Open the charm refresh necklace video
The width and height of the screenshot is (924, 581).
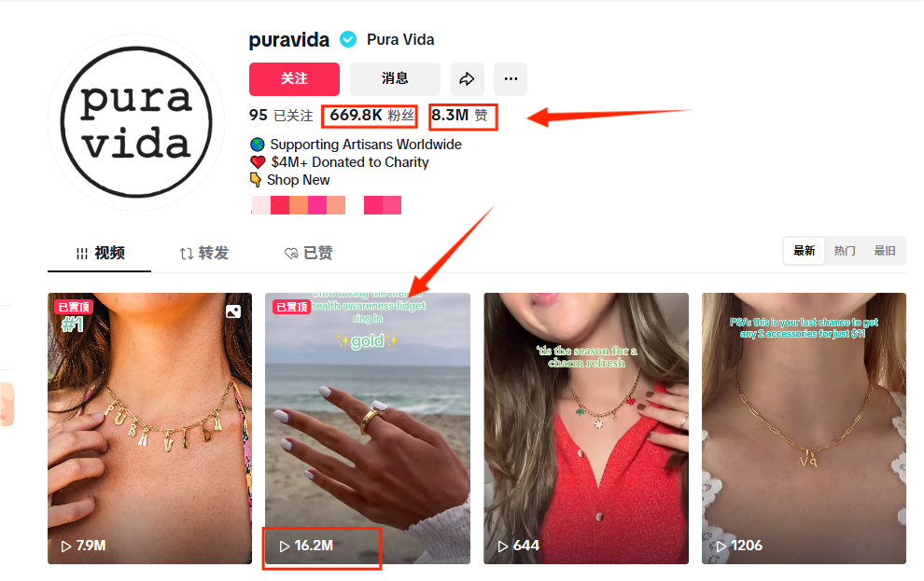pos(586,428)
